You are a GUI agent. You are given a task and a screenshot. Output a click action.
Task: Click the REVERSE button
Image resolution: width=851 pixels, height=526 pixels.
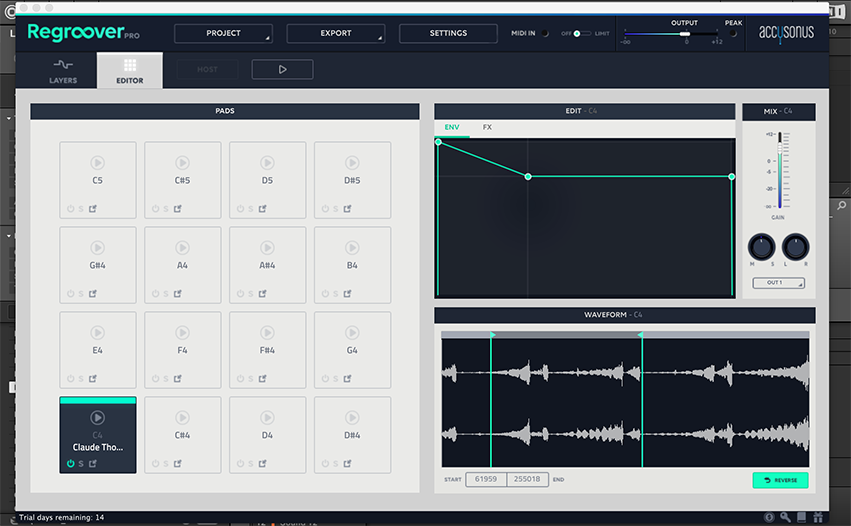pos(780,480)
